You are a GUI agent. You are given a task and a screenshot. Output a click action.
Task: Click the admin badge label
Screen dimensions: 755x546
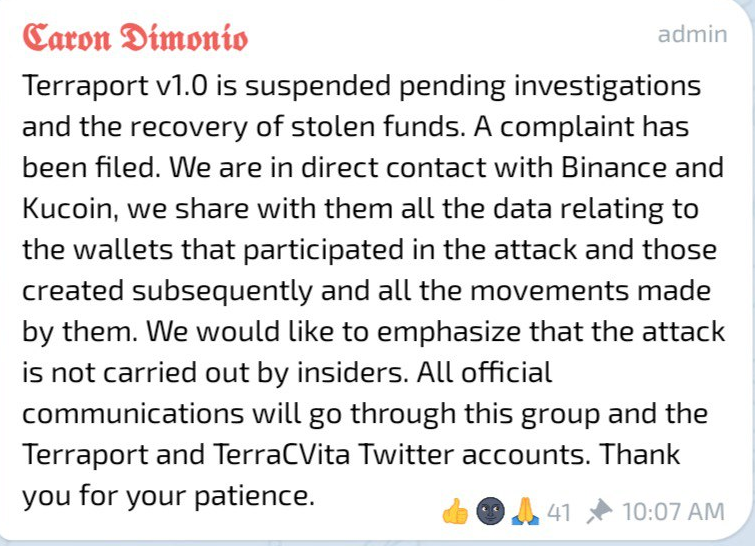[692, 34]
